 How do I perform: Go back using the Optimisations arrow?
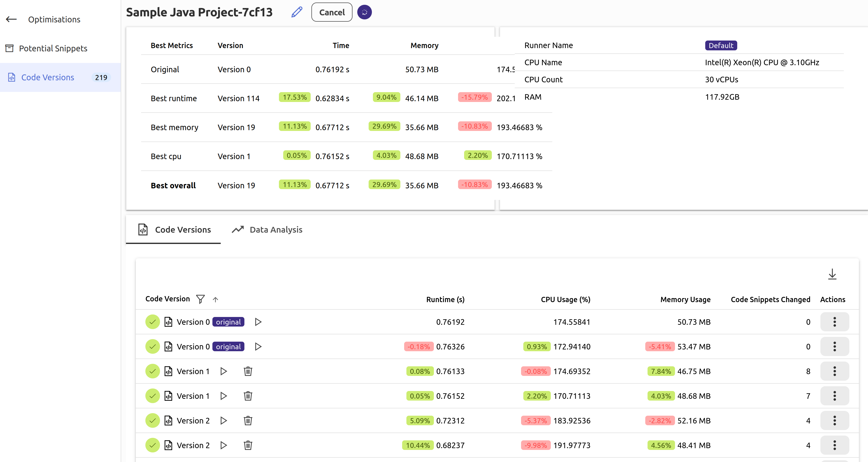point(11,19)
